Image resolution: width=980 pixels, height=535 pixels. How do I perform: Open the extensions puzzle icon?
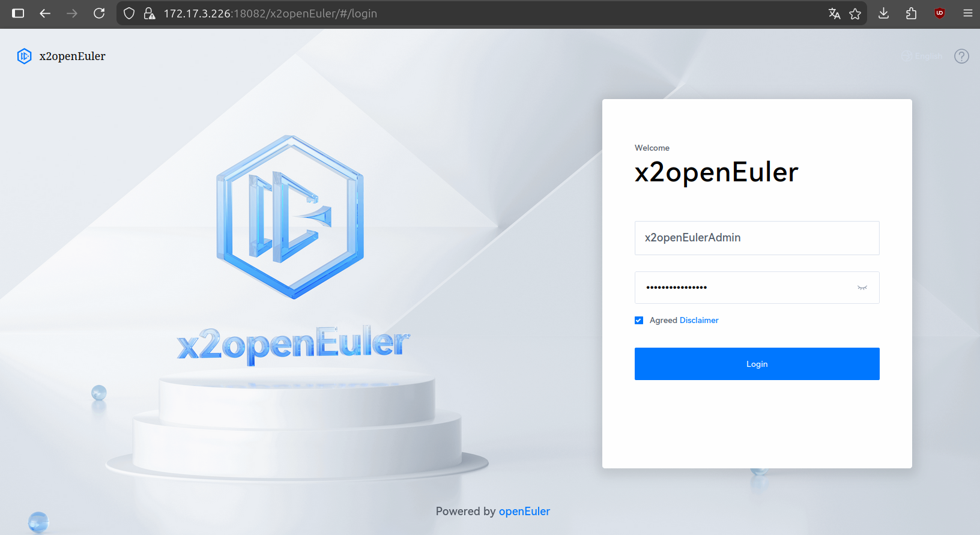(x=911, y=13)
